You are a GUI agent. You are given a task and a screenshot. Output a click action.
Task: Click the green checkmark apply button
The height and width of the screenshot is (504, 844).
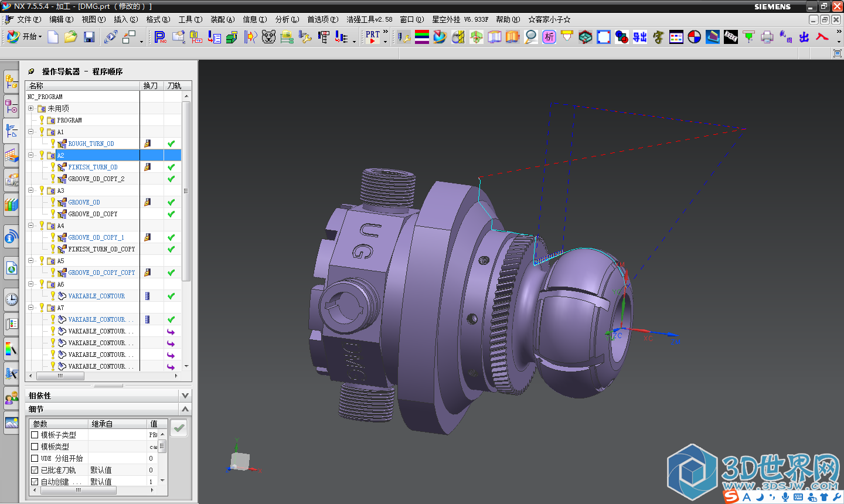[x=179, y=428]
